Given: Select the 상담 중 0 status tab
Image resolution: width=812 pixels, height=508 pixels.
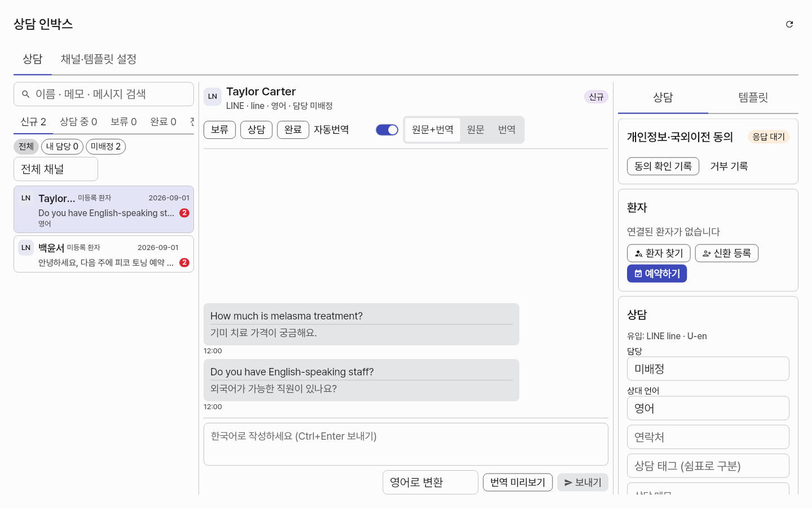Looking at the screenshot, I should pyautogui.click(x=78, y=122).
